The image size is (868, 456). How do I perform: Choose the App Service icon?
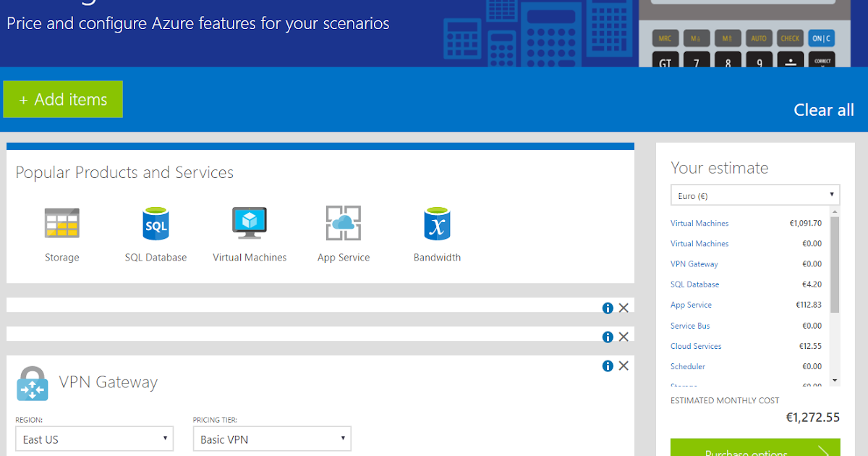point(344,224)
